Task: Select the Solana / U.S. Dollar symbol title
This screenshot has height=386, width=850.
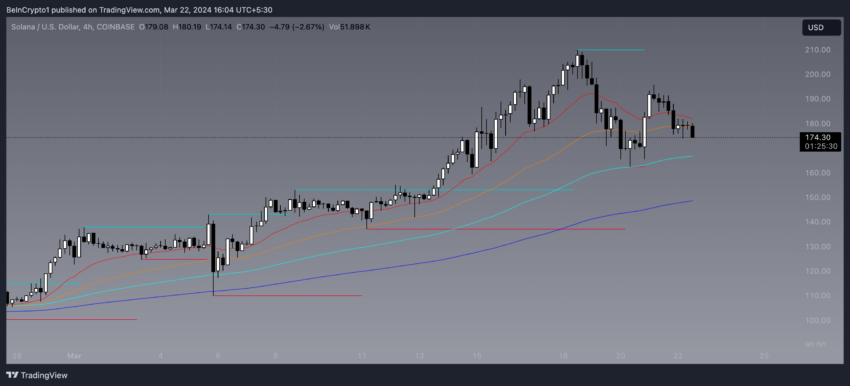Action: 46,27
